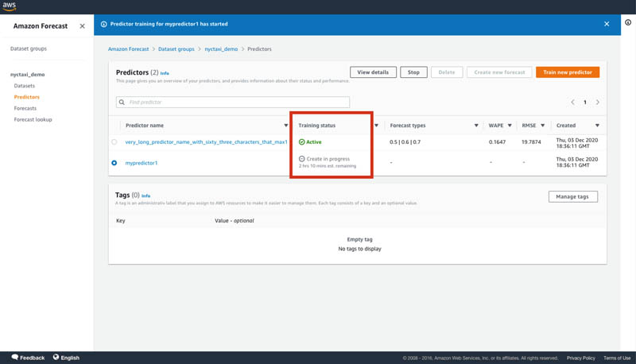Dismiss the predictor training notification banner
Screen dimensions: 636x364
coord(607,24)
